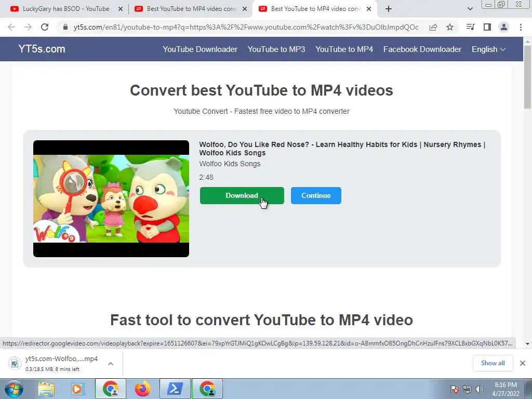Expand the download item options chevron
The image size is (532, 399).
click(x=111, y=363)
